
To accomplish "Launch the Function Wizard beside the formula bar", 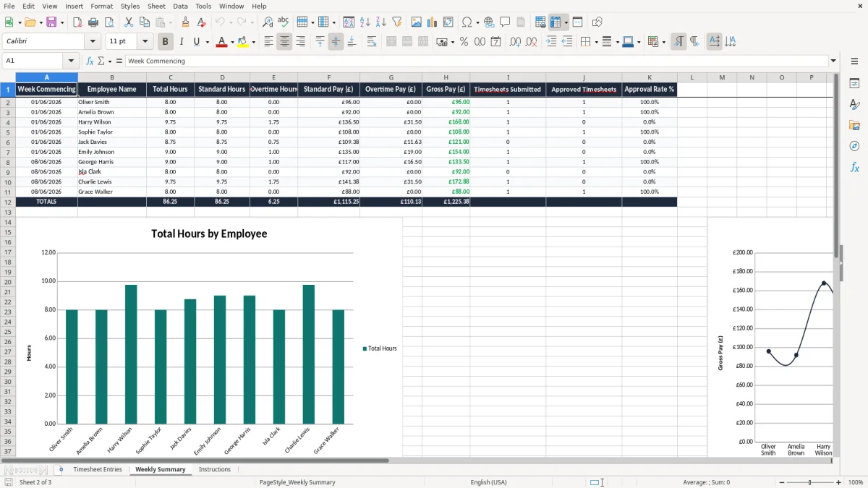I will coord(90,61).
